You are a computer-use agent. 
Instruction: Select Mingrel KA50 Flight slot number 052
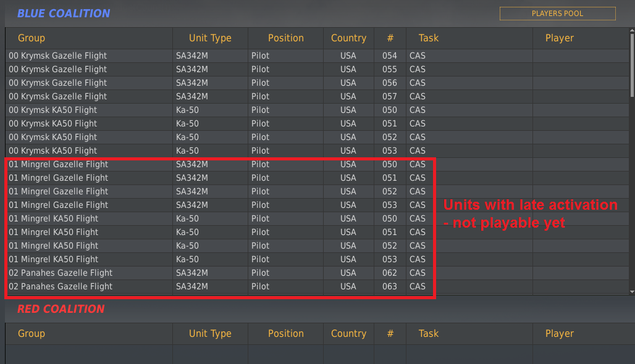tap(317, 246)
